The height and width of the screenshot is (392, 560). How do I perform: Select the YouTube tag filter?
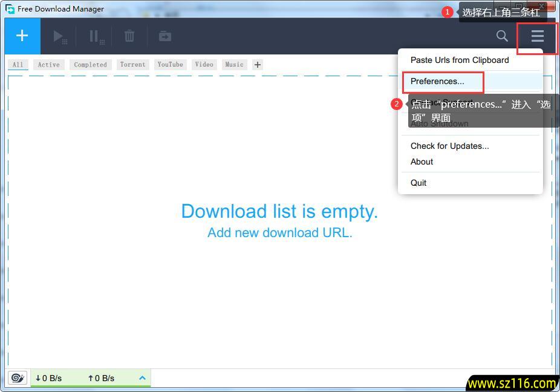click(x=171, y=65)
